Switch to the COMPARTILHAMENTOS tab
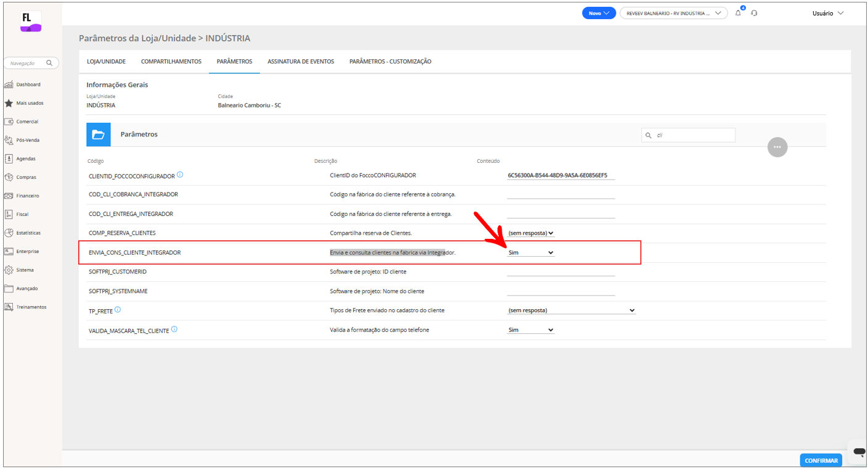 [x=171, y=62]
